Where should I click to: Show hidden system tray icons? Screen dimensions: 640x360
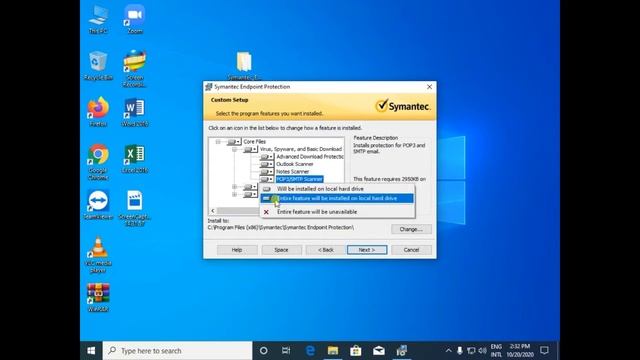click(x=448, y=351)
